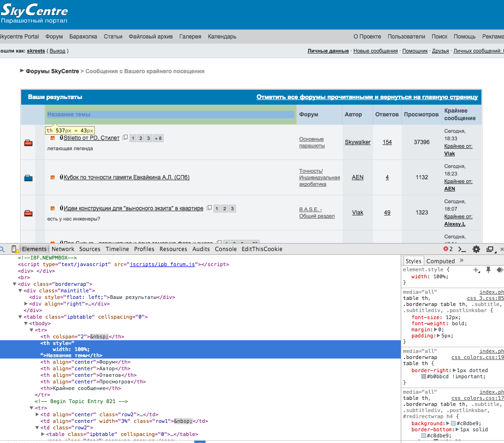Click the multipage icon after Stiletto topic title
The width and height of the screenshot is (504, 443).
pos(125,137)
